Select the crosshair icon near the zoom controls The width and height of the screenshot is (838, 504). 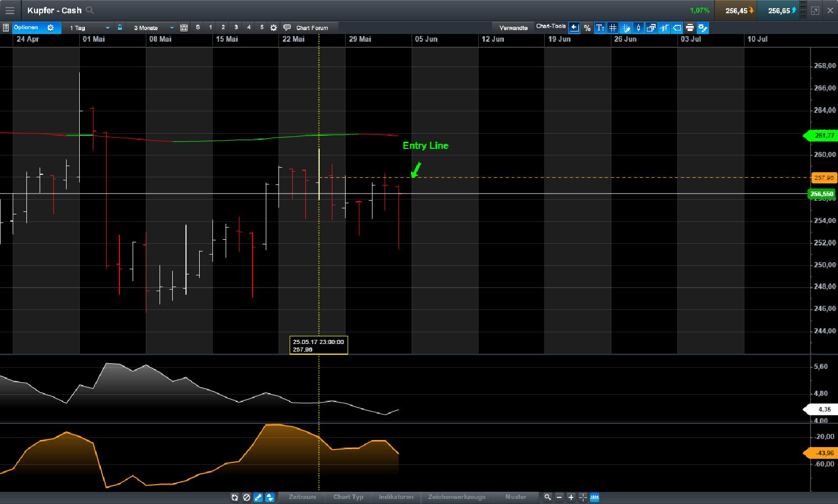coord(582,498)
